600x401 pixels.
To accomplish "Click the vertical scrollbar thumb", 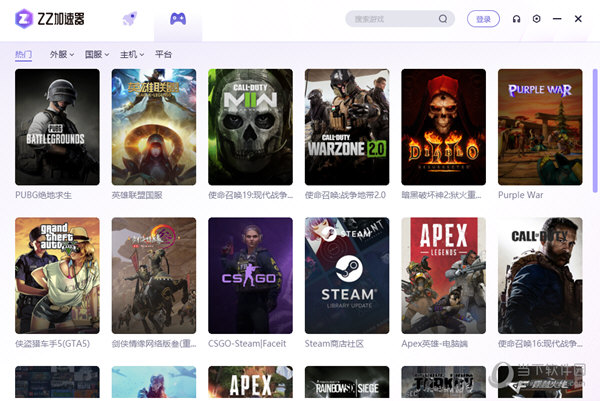I will [x=595, y=131].
